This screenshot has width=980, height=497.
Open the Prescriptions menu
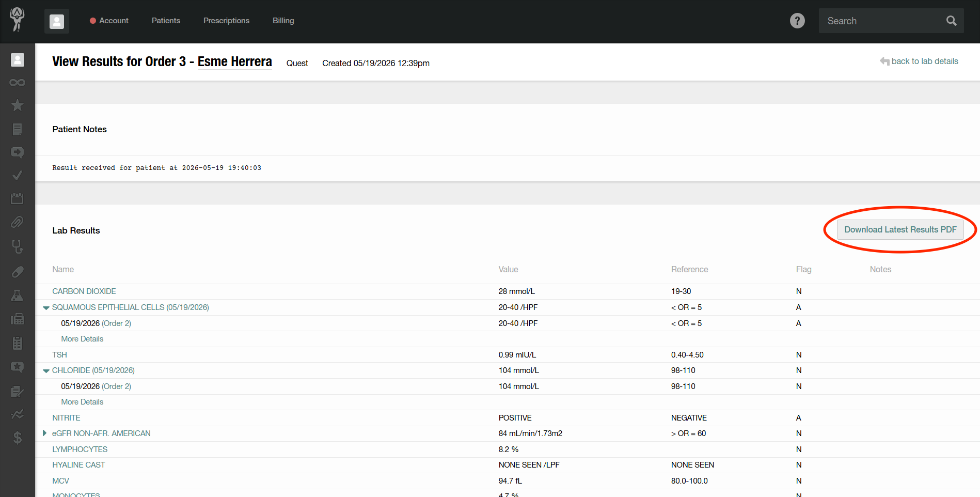(226, 21)
